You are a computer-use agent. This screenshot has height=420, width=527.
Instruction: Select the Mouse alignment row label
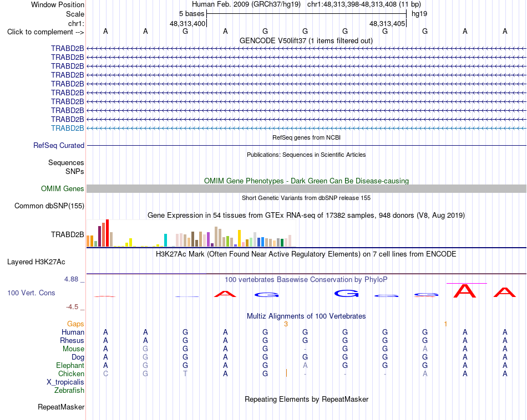click(x=73, y=349)
